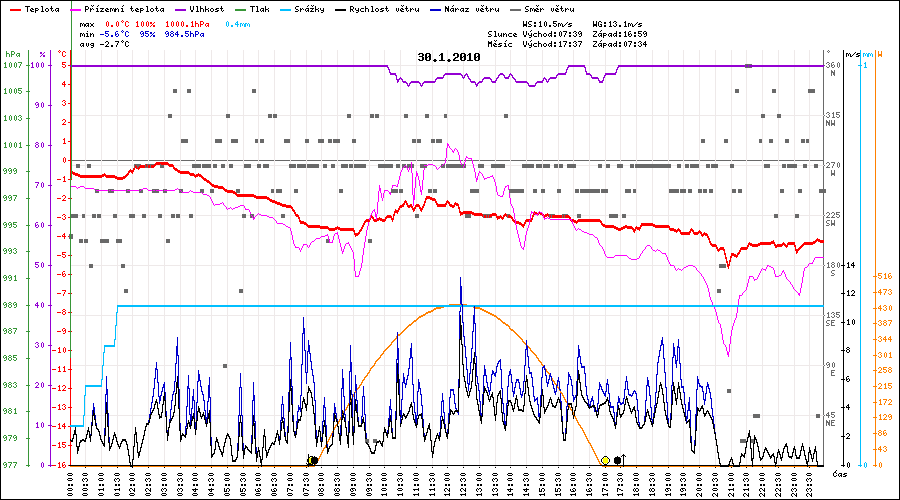This screenshot has height=500, width=900.
Task: Click the WS:10.5m/s wind speed readout
Action: click(550, 22)
